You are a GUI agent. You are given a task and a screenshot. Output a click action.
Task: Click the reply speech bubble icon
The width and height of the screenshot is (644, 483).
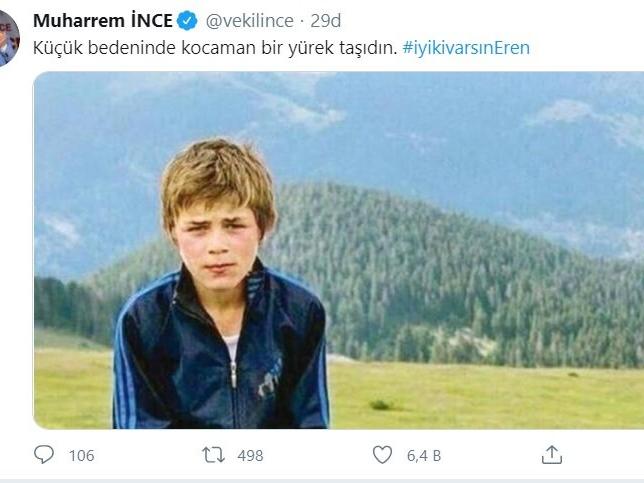pyautogui.click(x=44, y=455)
